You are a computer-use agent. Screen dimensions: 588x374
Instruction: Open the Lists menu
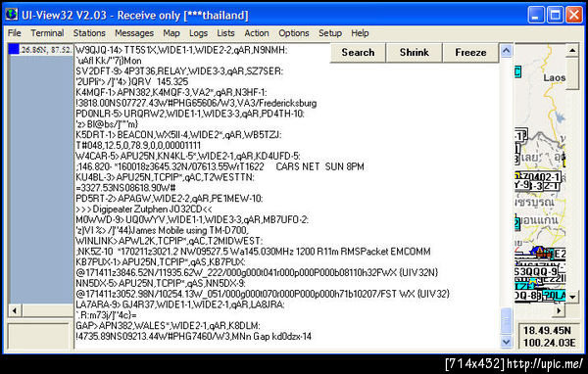coord(225,33)
